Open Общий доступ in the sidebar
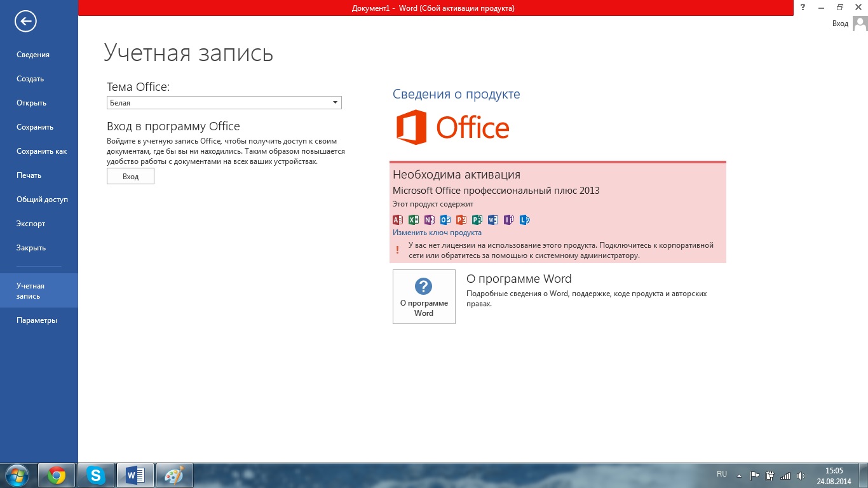The image size is (868, 488). tap(39, 200)
